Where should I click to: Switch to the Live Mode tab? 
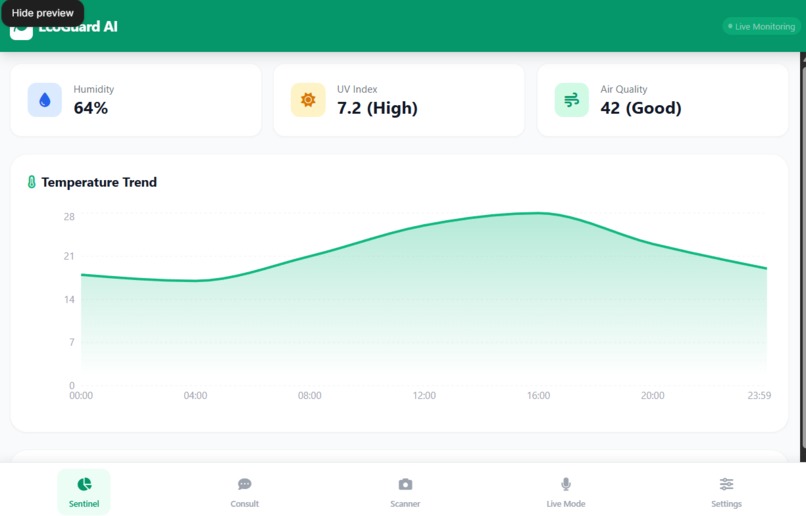565,491
